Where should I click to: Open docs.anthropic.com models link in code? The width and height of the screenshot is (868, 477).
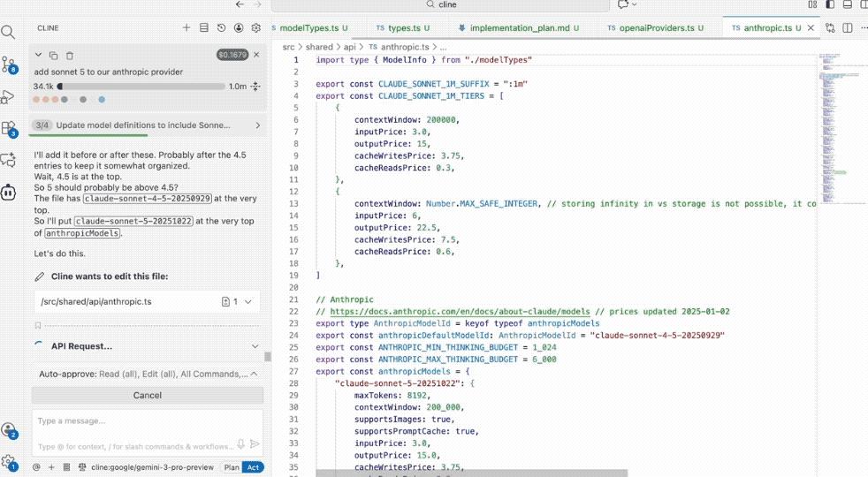[460, 312]
